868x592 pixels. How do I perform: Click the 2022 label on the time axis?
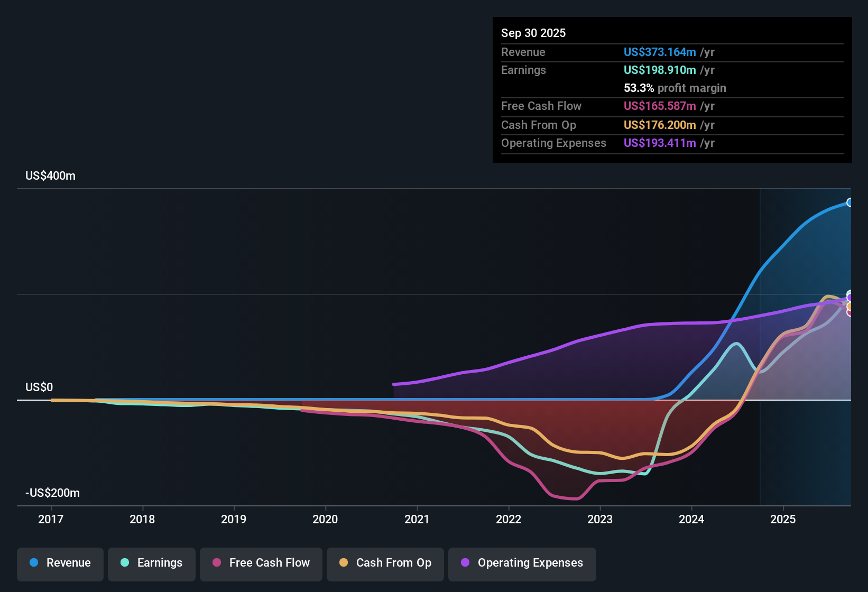click(508, 520)
